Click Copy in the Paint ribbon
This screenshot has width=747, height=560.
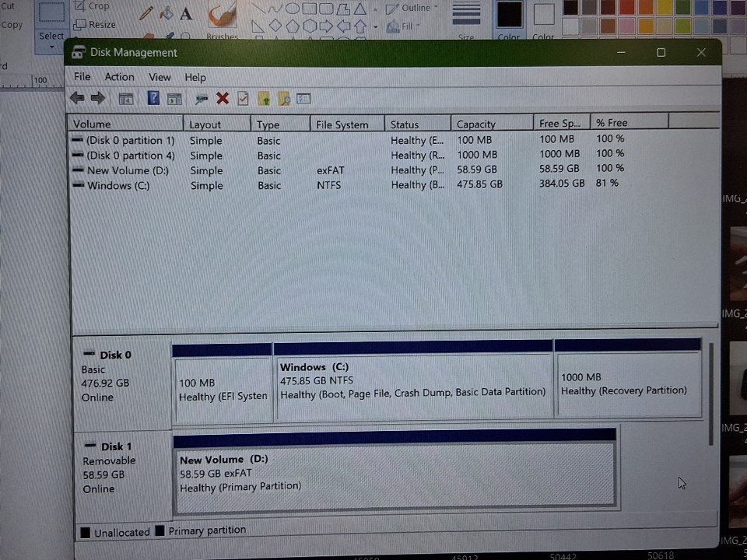12,25
